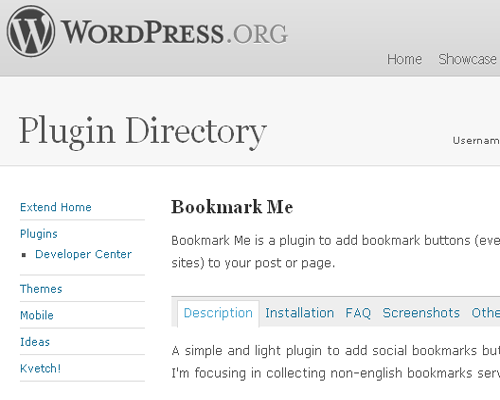Select the Description tab
The width and height of the screenshot is (500, 400).
click(218, 313)
